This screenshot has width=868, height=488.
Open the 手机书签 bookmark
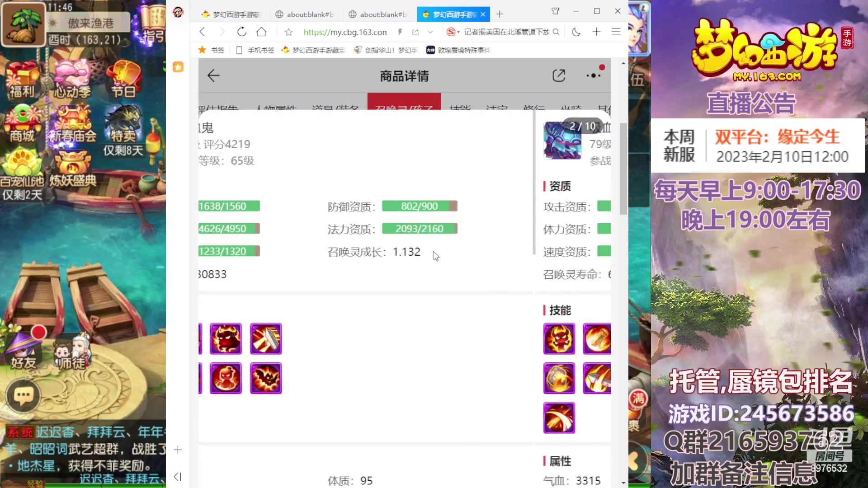point(255,50)
